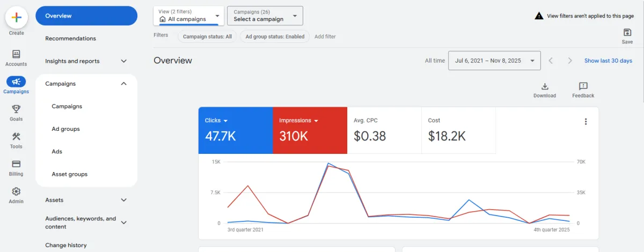Click the Feedback icon
Viewport: 644px width, 252px height.
point(583,86)
